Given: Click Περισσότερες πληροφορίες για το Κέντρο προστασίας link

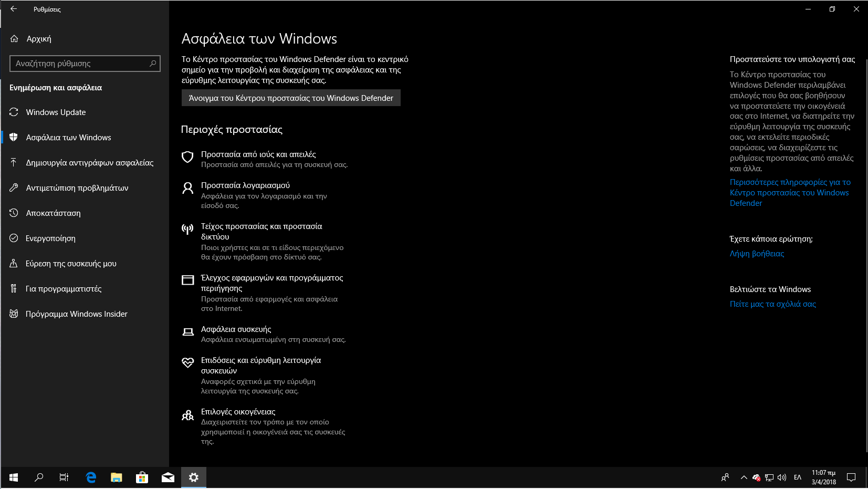Looking at the screenshot, I should [790, 192].
